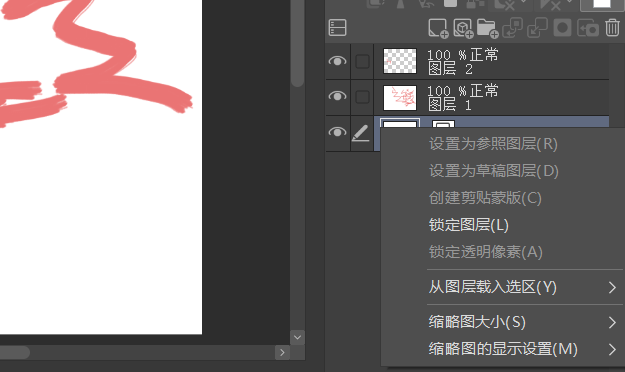Select the 图层 1 thumbnail
Viewport: 625px width, 372px height.
tap(400, 98)
